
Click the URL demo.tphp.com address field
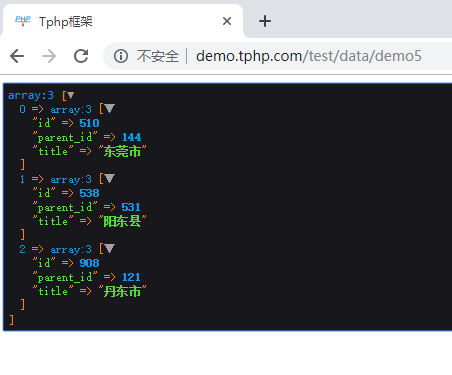309,56
